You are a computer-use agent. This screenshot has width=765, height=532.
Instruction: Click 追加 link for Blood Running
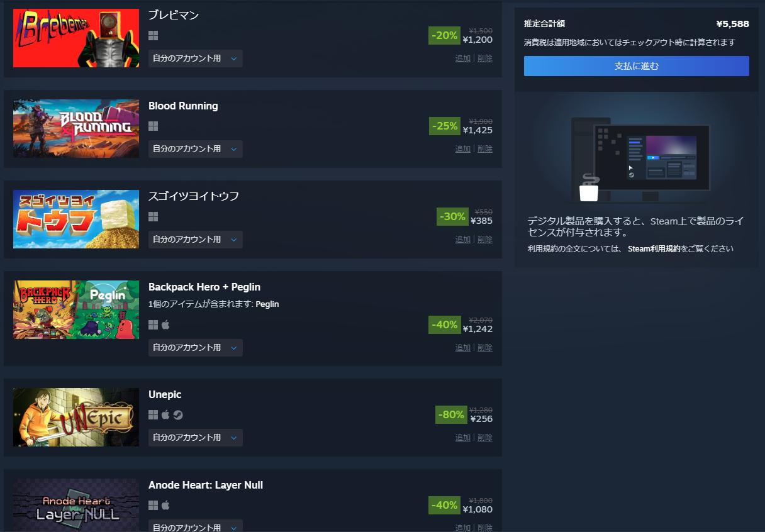tap(463, 149)
